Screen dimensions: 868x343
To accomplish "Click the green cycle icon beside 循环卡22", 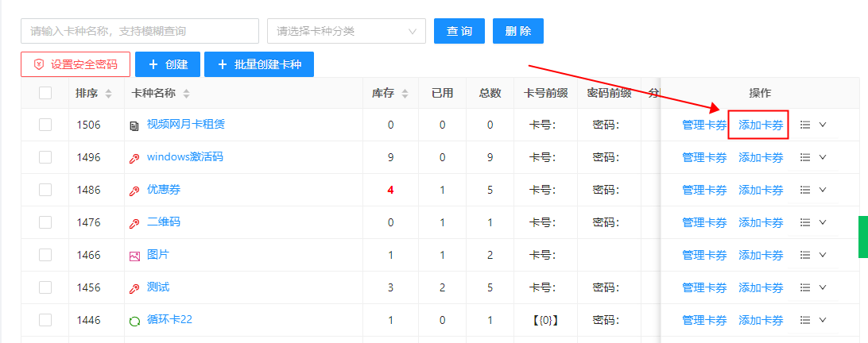I will (x=134, y=322).
